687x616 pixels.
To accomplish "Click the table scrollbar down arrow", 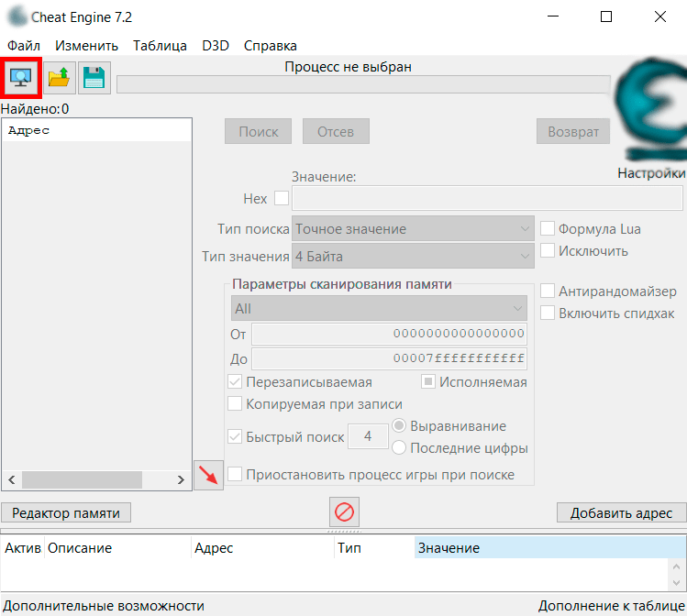I will point(677,583).
